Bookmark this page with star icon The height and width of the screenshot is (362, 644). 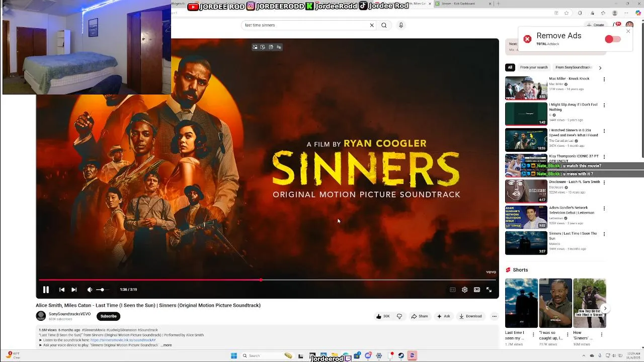click(x=567, y=13)
